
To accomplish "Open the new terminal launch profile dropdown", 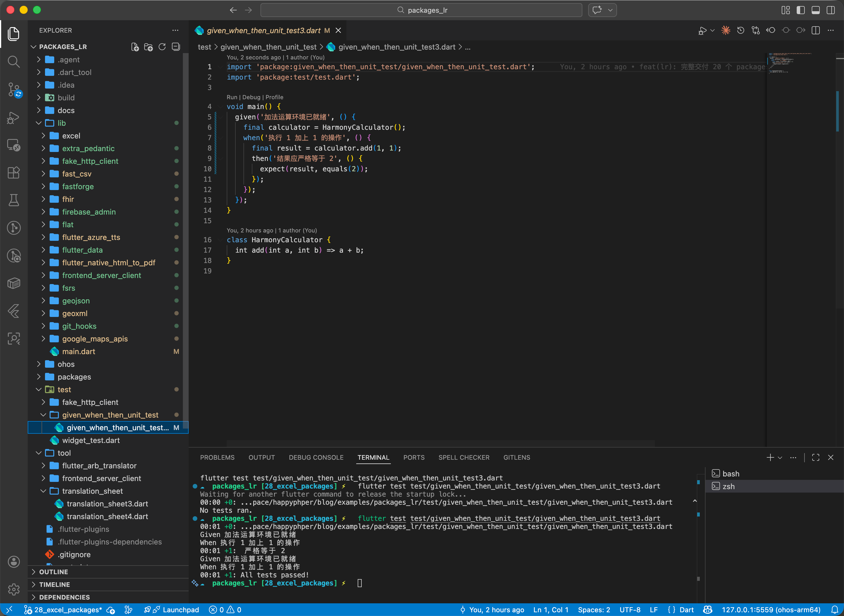I will click(780, 457).
